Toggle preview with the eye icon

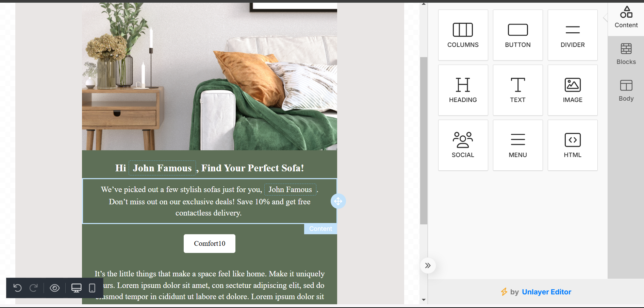[55, 288]
